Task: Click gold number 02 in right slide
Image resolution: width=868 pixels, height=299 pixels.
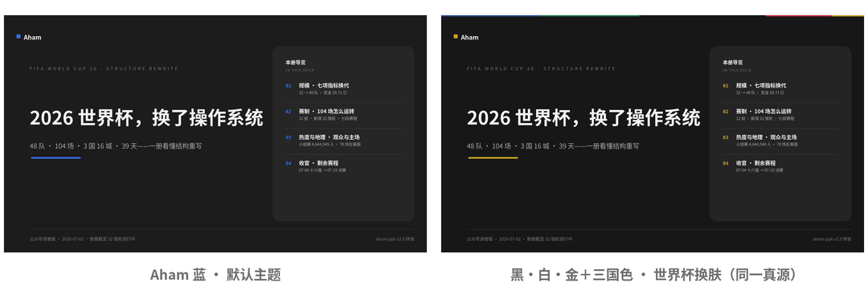Action: [x=726, y=111]
